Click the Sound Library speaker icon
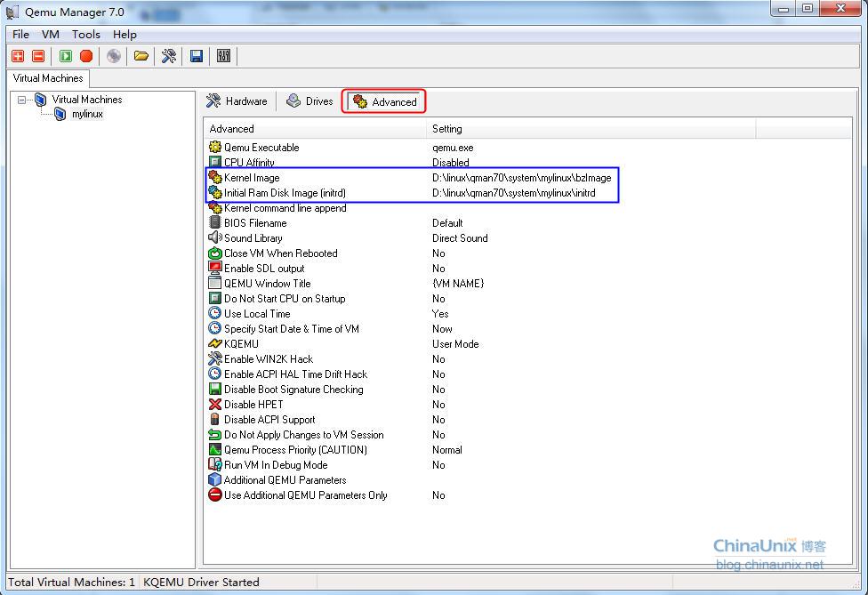Screen dimensions: 868x595 [x=215, y=237]
